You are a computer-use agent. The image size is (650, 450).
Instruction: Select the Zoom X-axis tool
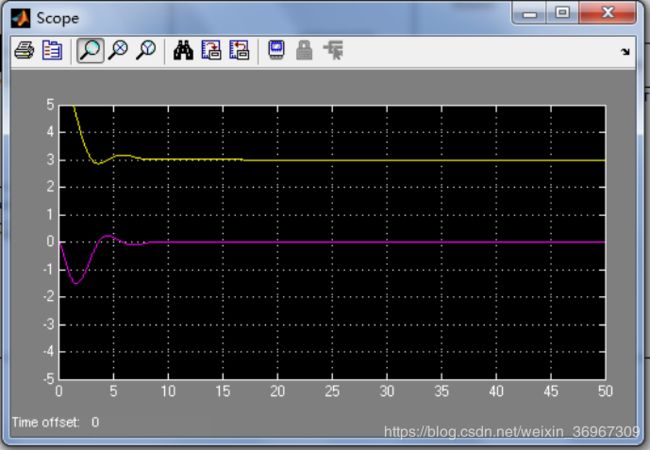(118, 51)
